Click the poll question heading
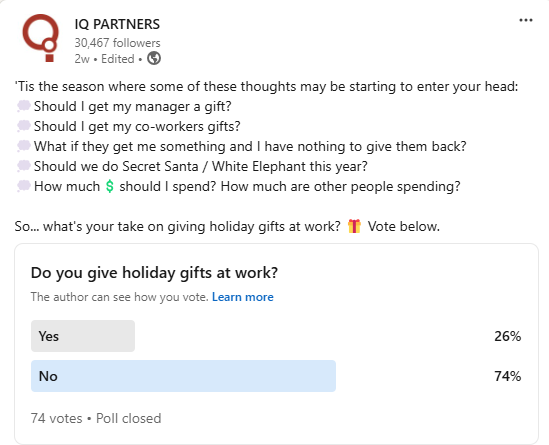549x445 pixels. click(154, 272)
